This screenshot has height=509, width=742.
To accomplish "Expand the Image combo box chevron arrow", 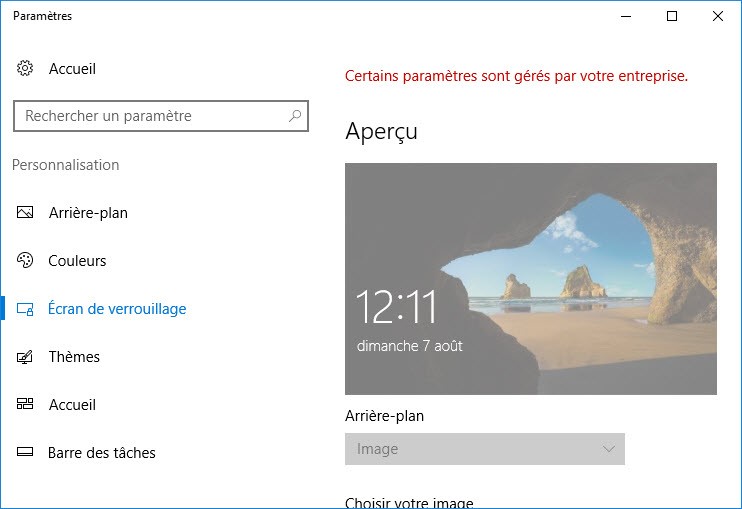I will tap(609, 448).
